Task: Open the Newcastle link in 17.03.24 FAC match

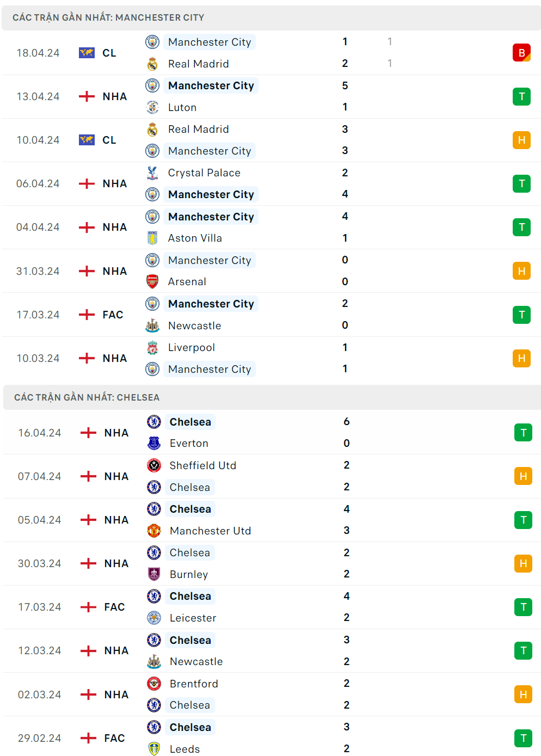Action: [x=194, y=325]
